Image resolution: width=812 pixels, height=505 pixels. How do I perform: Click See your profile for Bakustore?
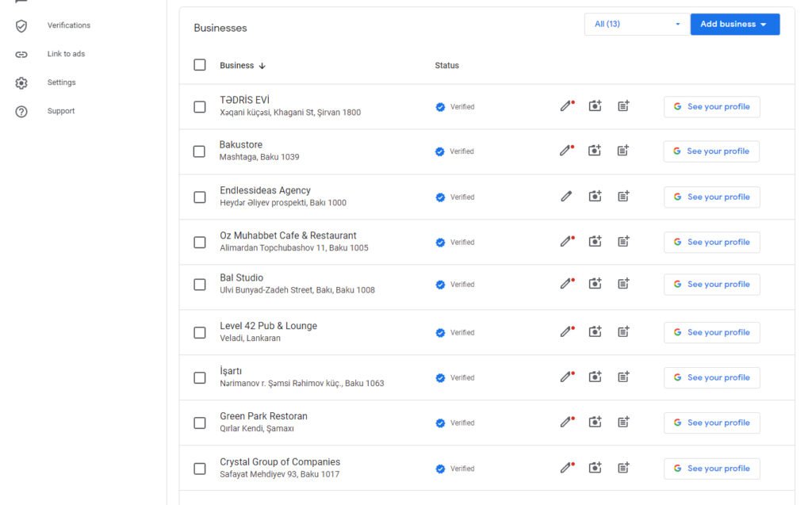pos(711,151)
